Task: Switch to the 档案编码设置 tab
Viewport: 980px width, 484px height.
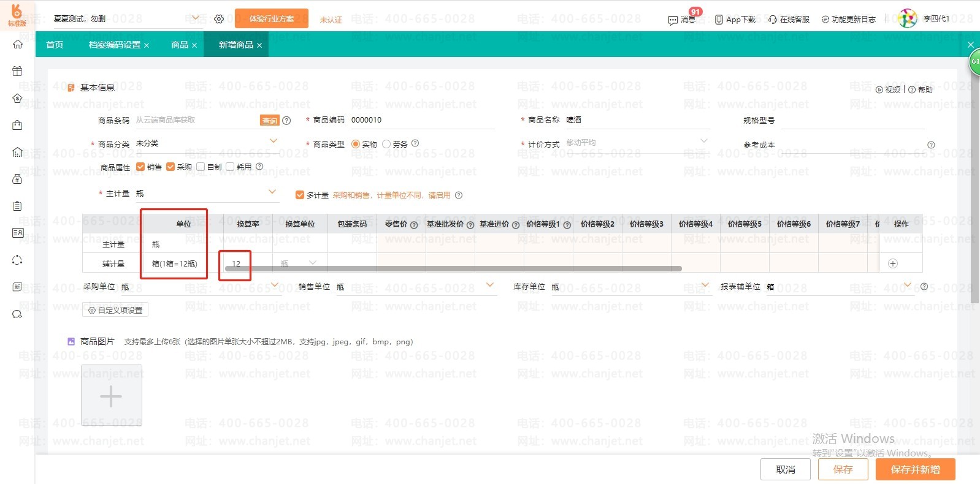Action: (x=115, y=45)
